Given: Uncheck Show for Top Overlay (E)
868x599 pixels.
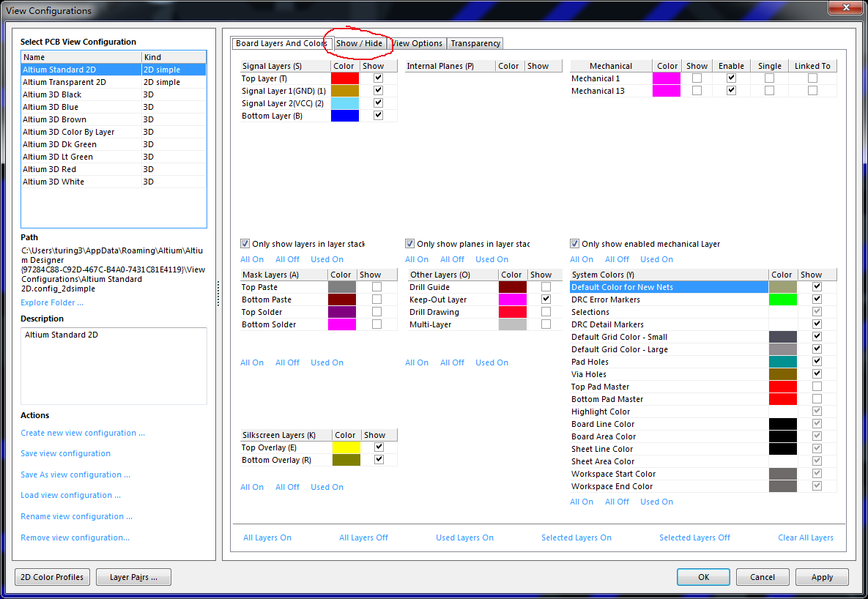Looking at the screenshot, I should coord(379,447).
